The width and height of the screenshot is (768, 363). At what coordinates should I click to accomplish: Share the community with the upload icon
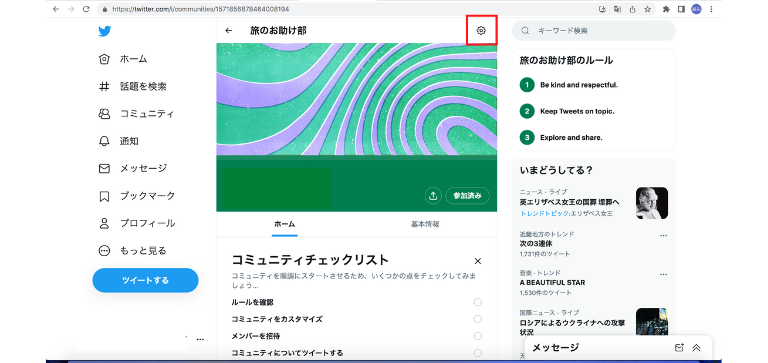pyautogui.click(x=433, y=195)
